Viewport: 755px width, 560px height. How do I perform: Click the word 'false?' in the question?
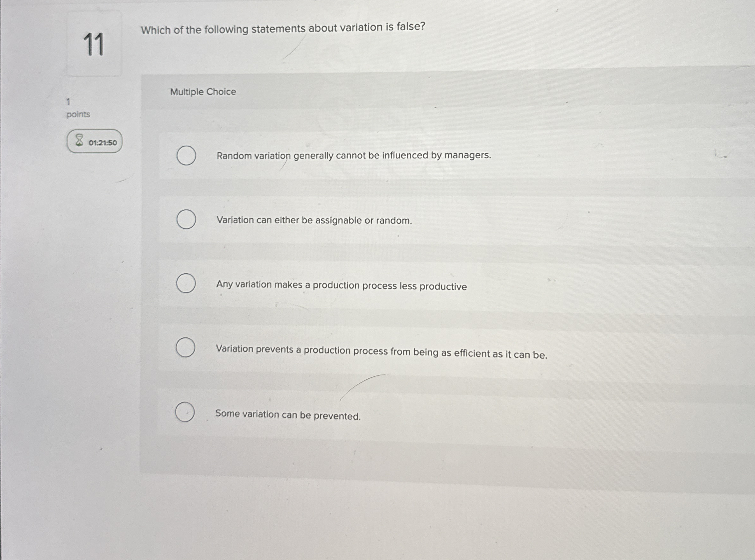pyautogui.click(x=411, y=26)
